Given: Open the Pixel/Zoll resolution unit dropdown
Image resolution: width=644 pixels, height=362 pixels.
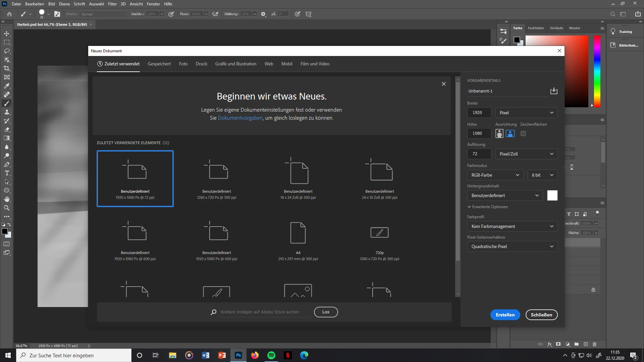Looking at the screenshot, I should (x=526, y=154).
